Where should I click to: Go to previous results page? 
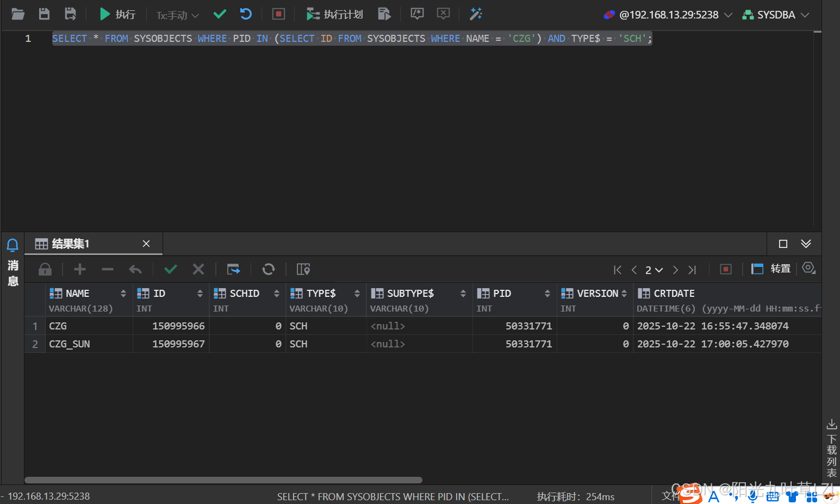[634, 270]
